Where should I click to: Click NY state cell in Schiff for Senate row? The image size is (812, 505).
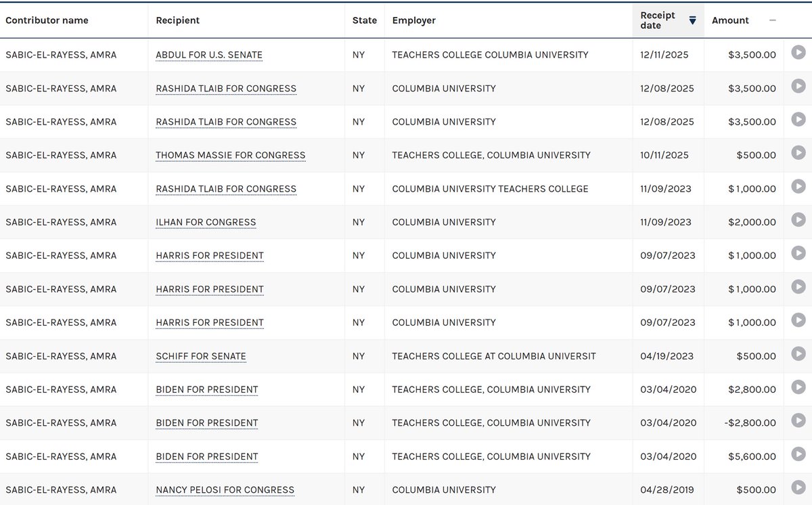pyautogui.click(x=359, y=356)
